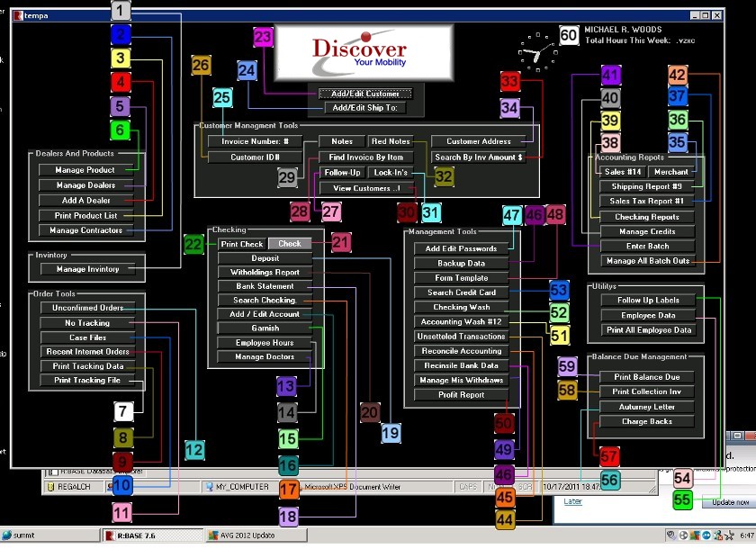Image resolution: width=756 pixels, height=549 pixels.
Task: Click Search Credit Card
Action: point(462,292)
